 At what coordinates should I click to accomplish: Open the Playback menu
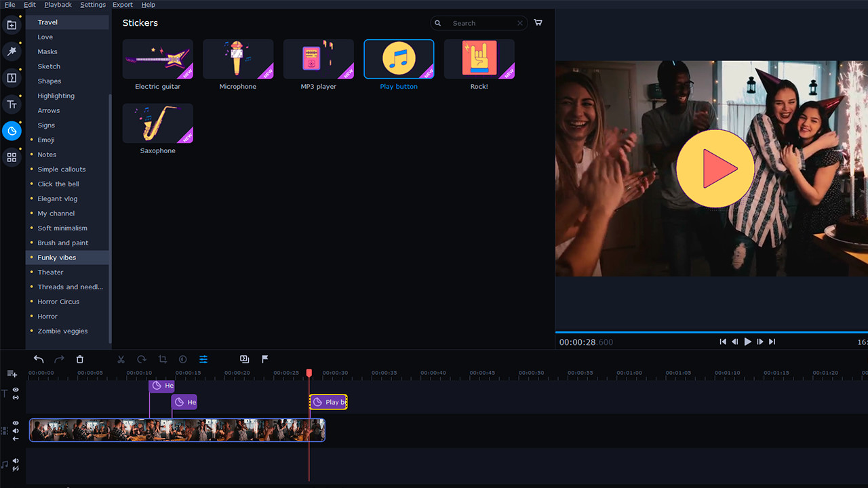pos(58,5)
